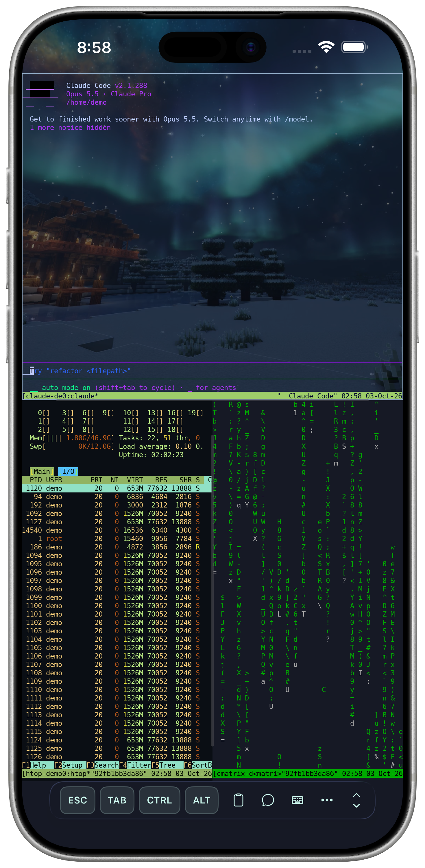Tap the clipboard paste icon
The height and width of the screenshot is (868, 425).
tap(239, 800)
